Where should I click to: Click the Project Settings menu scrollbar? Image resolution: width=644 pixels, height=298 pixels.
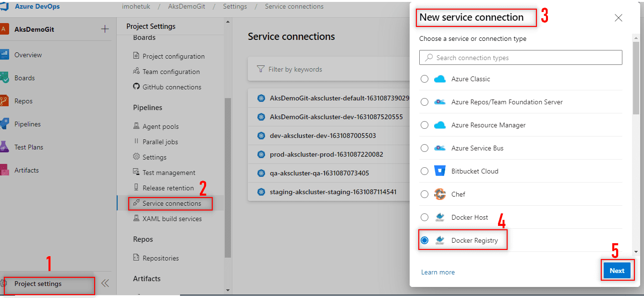coord(228,178)
